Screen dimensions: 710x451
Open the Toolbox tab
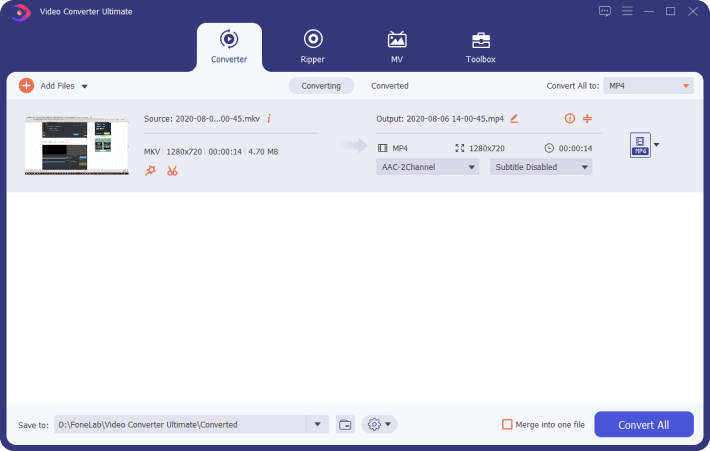[x=481, y=46]
